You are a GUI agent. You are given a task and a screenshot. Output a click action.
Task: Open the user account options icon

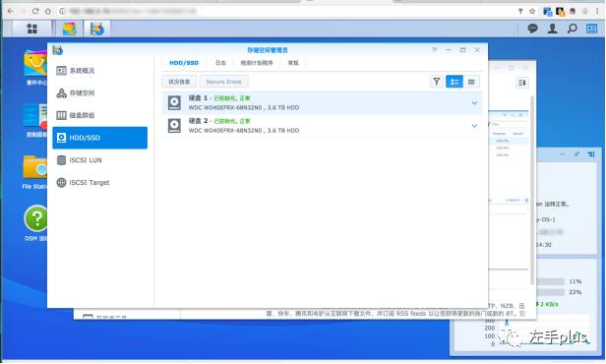click(553, 29)
